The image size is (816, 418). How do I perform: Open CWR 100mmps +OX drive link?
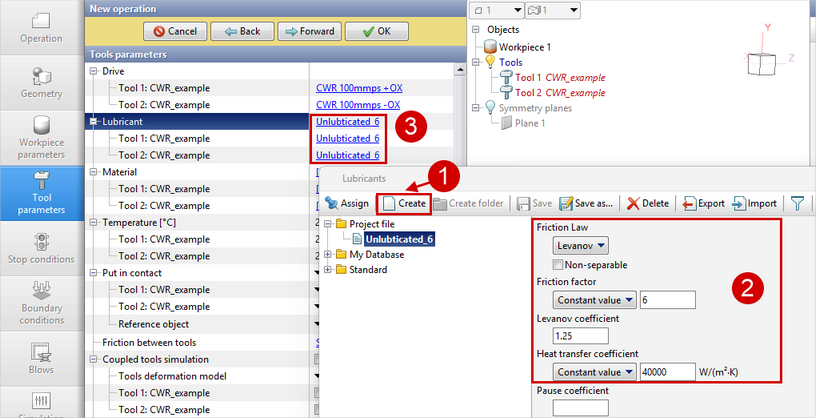358,87
